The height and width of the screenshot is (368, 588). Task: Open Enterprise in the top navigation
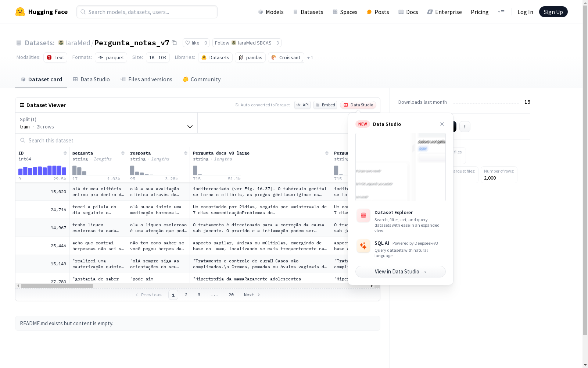click(445, 12)
